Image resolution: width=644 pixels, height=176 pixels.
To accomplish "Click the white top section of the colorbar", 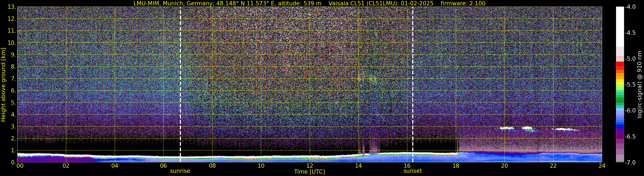I will point(620,27).
